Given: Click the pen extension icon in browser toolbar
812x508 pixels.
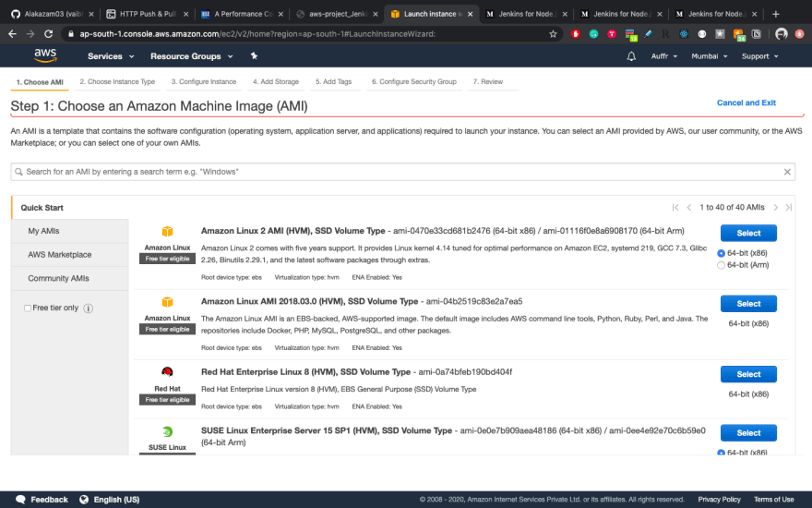Looking at the screenshot, I should click(x=648, y=33).
